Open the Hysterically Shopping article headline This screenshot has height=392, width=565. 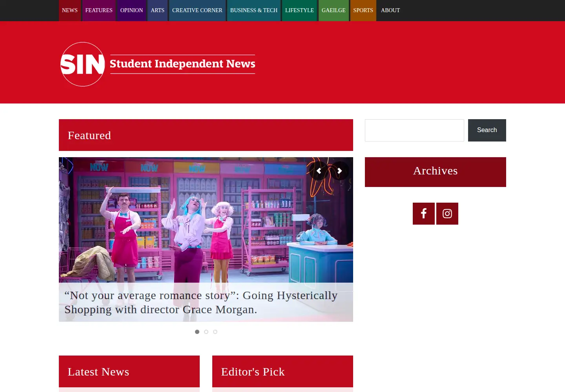click(201, 302)
